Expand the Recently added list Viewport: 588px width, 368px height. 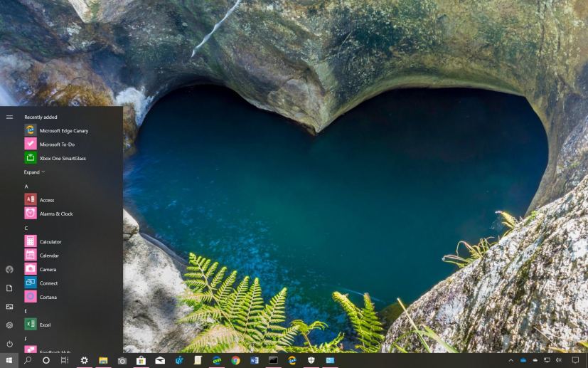coord(34,172)
